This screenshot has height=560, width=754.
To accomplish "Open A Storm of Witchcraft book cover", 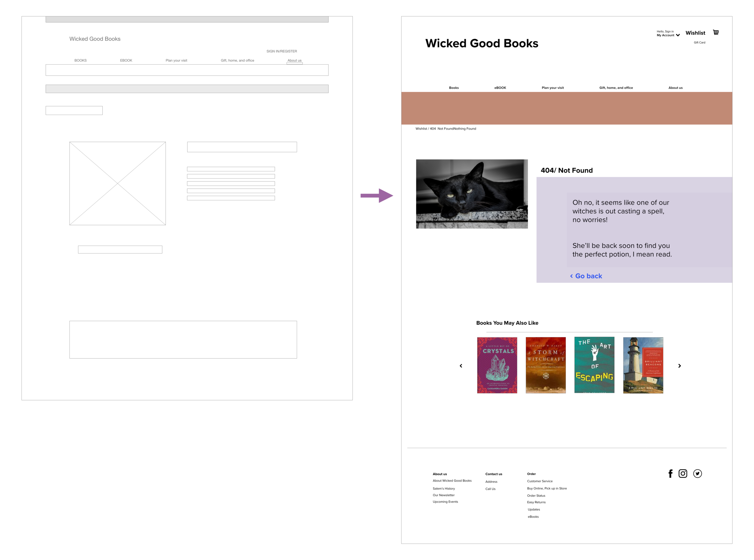I will click(x=546, y=365).
